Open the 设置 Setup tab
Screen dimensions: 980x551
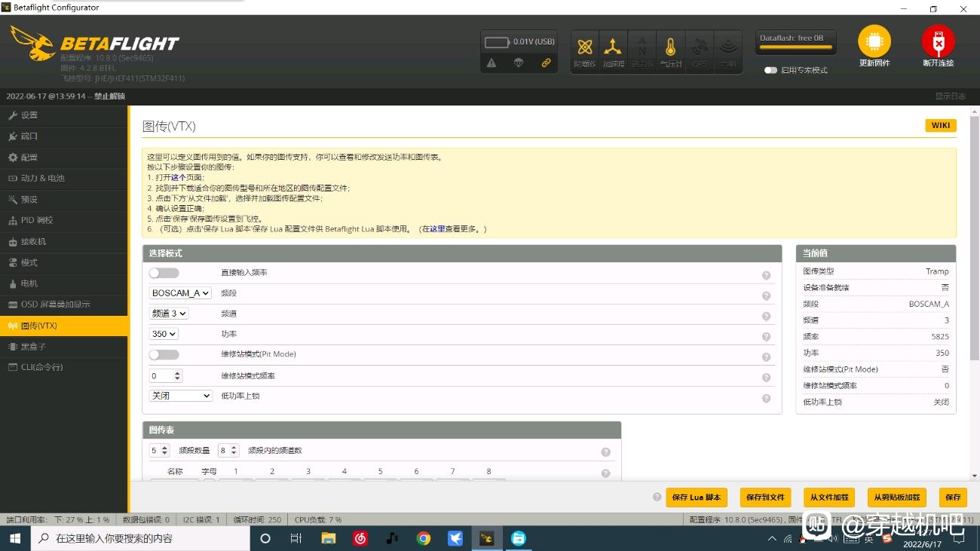point(64,115)
